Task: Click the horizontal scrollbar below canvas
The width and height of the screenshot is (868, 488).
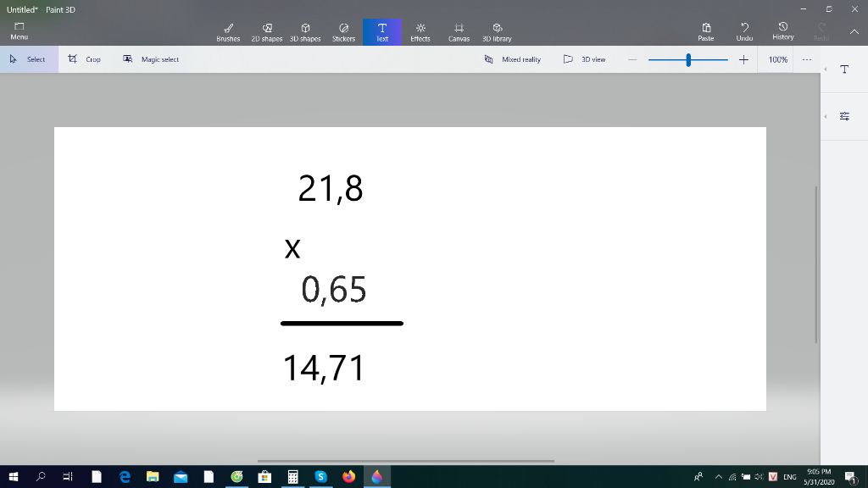Action: pyautogui.click(x=406, y=461)
